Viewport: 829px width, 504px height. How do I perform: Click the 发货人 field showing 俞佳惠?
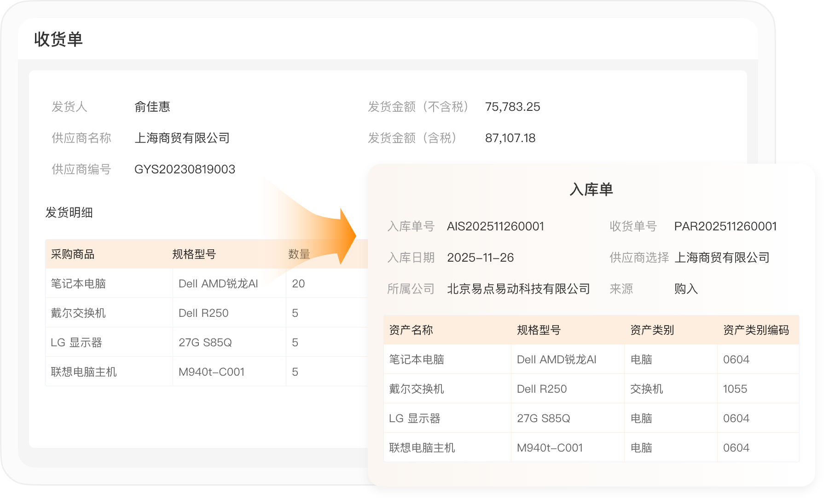pos(152,107)
